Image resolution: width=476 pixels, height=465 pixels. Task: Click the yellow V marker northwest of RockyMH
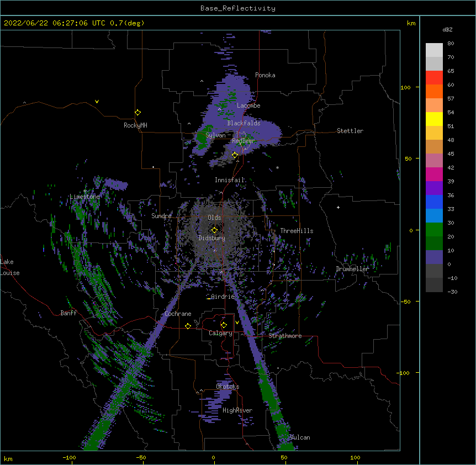(97, 102)
